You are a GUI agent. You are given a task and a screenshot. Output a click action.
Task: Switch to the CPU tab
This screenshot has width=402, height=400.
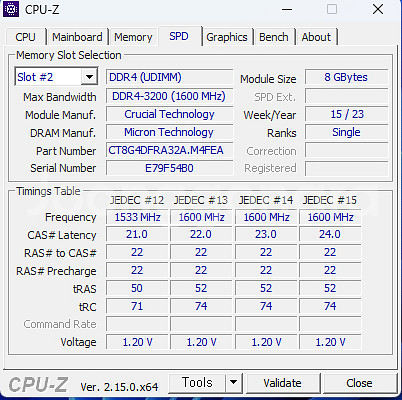[25, 37]
